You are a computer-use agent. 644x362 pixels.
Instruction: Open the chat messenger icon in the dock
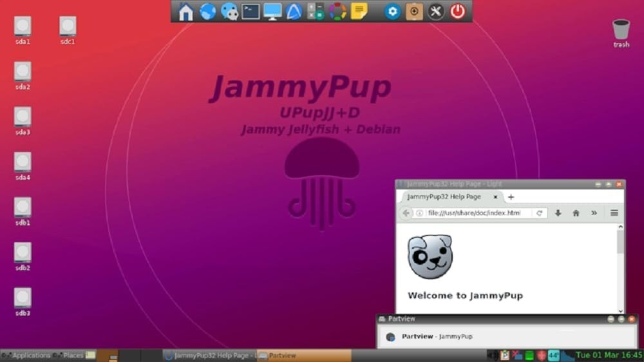tap(229, 12)
